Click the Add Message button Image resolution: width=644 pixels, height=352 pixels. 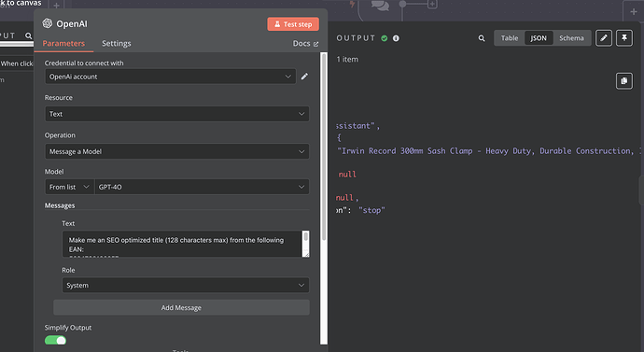pos(181,307)
